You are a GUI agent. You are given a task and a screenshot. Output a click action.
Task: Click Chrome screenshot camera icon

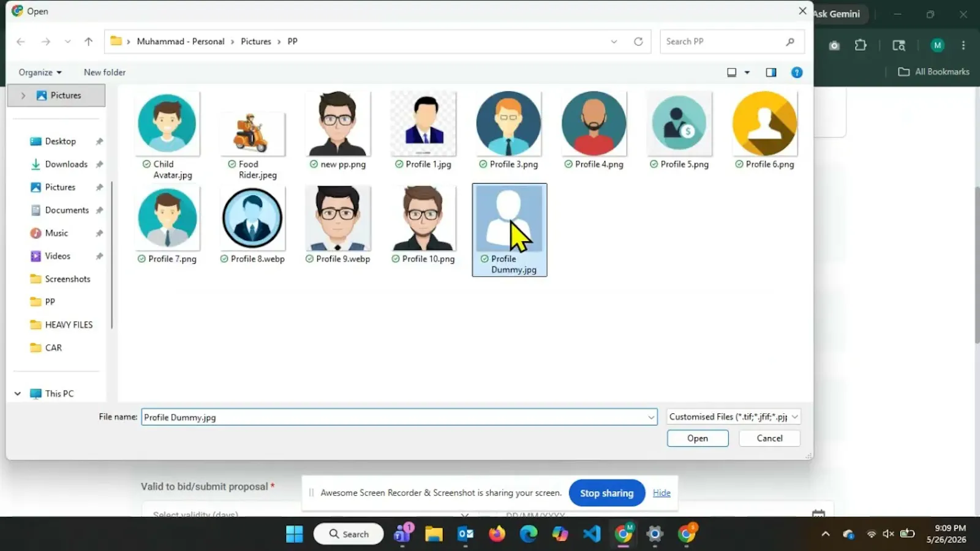[834, 45]
